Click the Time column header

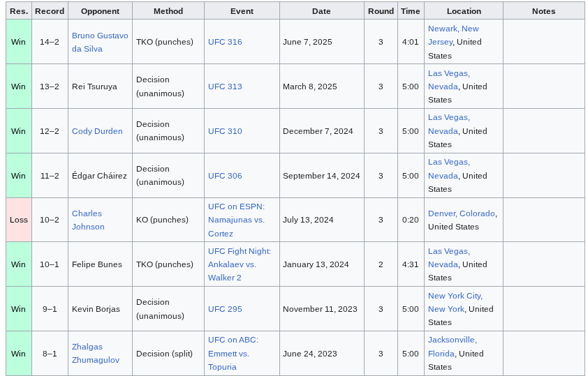[410, 11]
